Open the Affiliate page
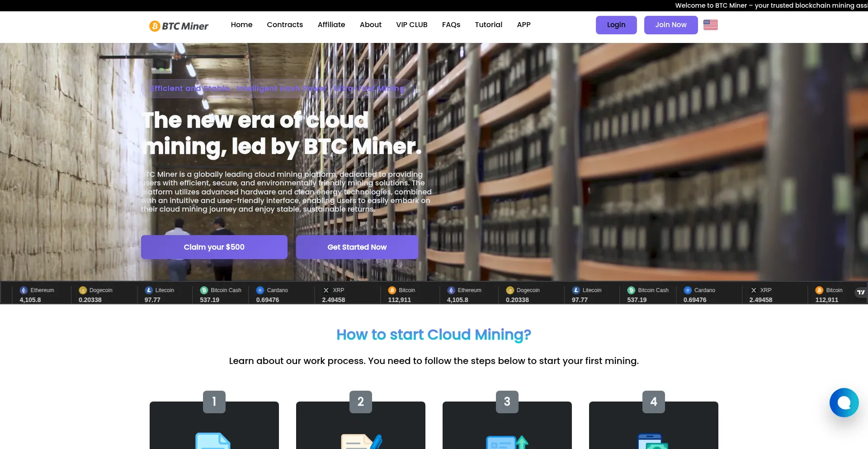Screen dimensions: 868x449 [331, 25]
